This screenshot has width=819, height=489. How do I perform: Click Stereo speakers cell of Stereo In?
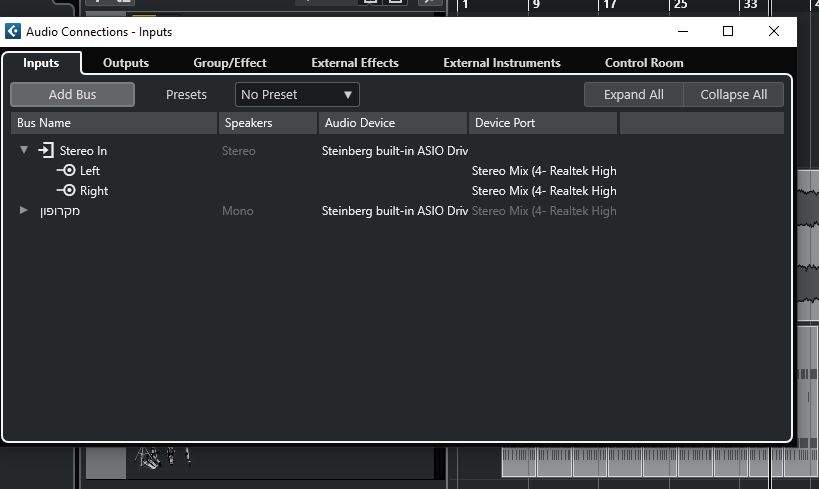pos(239,151)
